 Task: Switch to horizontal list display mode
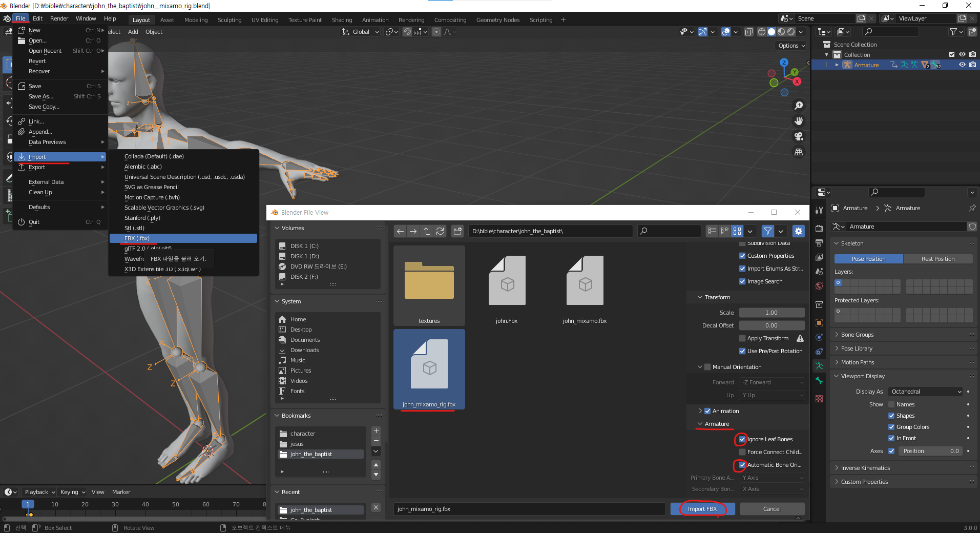pyautogui.click(x=724, y=231)
